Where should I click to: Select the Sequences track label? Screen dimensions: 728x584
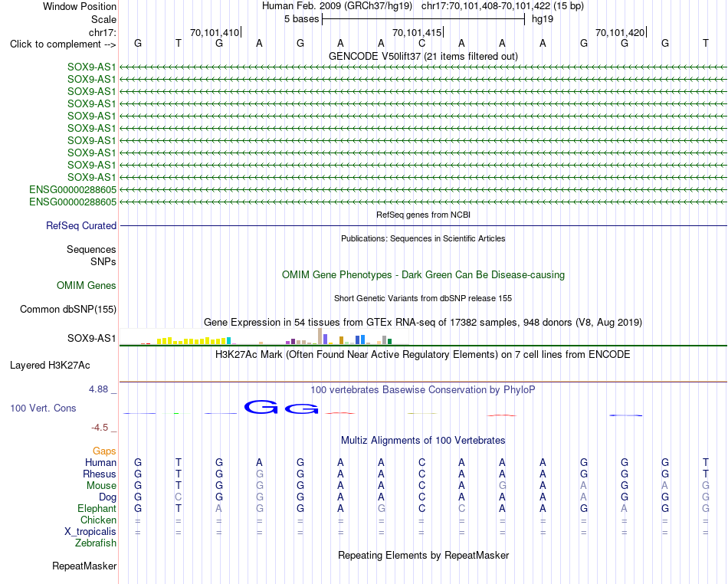[x=91, y=249]
